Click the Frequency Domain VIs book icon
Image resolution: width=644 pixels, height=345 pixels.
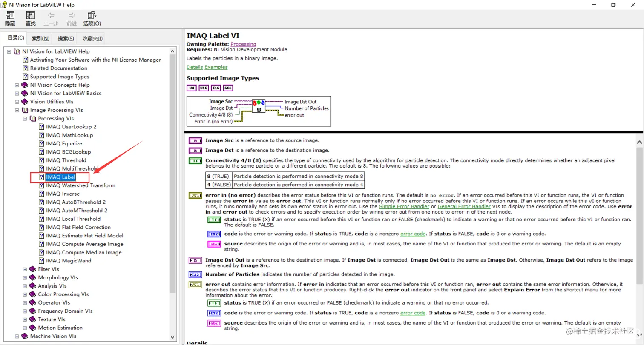[x=33, y=311]
